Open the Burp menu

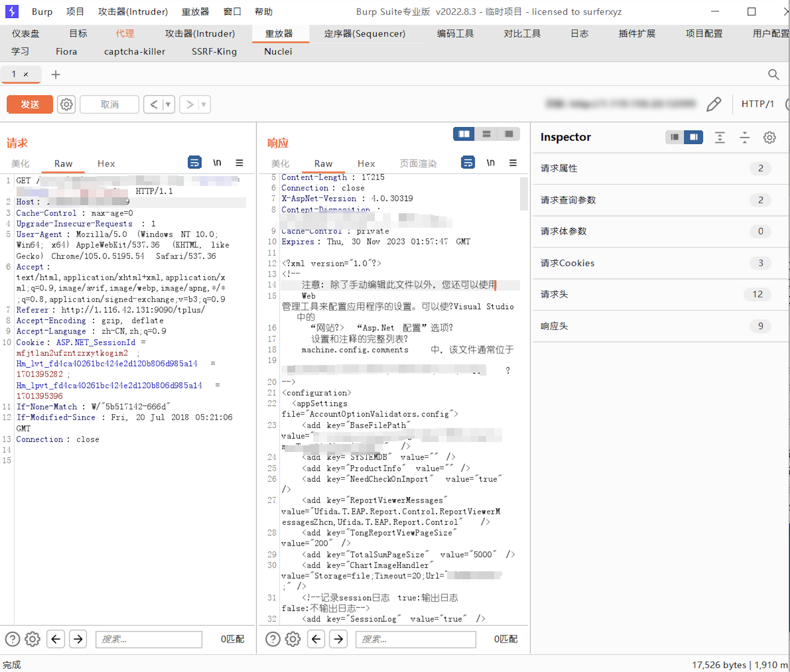(x=42, y=12)
